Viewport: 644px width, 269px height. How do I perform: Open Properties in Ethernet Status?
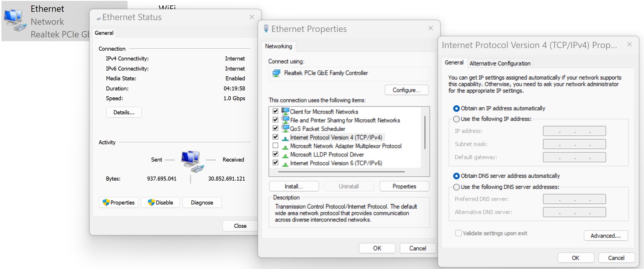pyautogui.click(x=119, y=202)
